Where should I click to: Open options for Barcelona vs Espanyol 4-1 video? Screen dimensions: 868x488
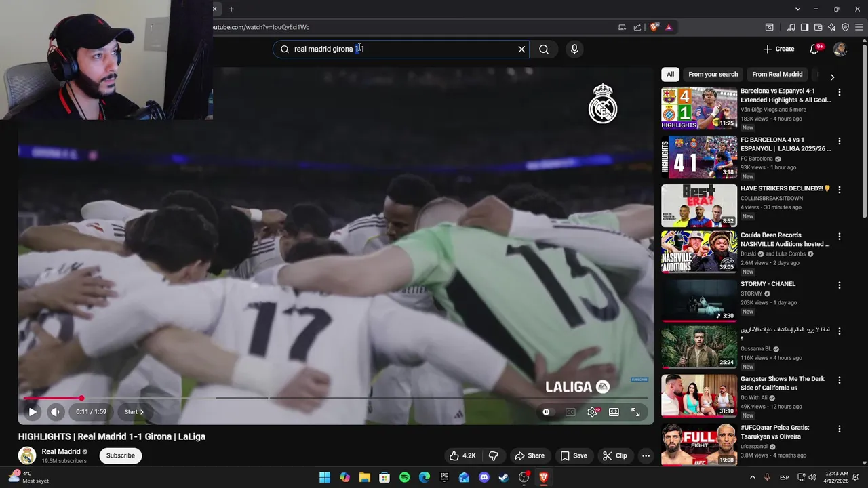pyautogui.click(x=840, y=92)
